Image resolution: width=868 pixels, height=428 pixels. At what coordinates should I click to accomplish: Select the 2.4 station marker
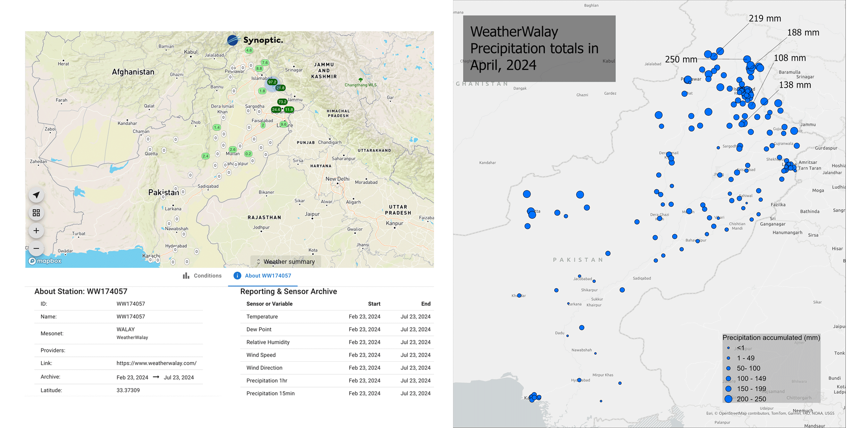click(x=206, y=156)
